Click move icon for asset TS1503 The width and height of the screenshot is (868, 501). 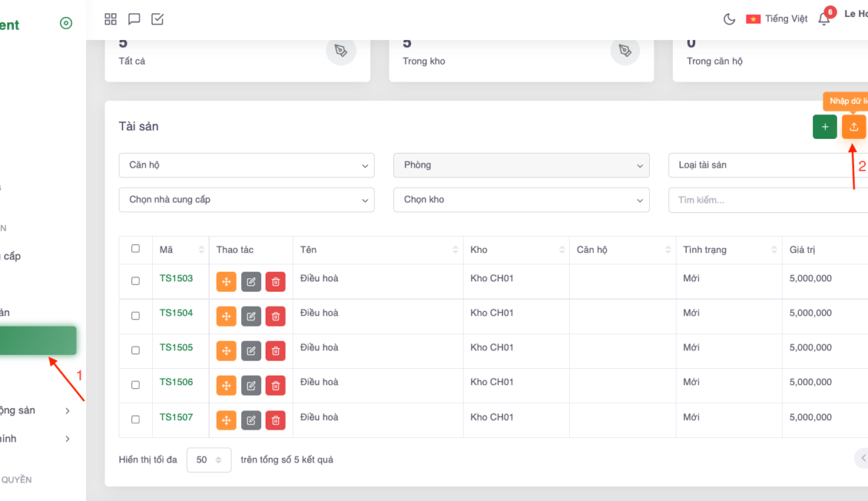226,282
